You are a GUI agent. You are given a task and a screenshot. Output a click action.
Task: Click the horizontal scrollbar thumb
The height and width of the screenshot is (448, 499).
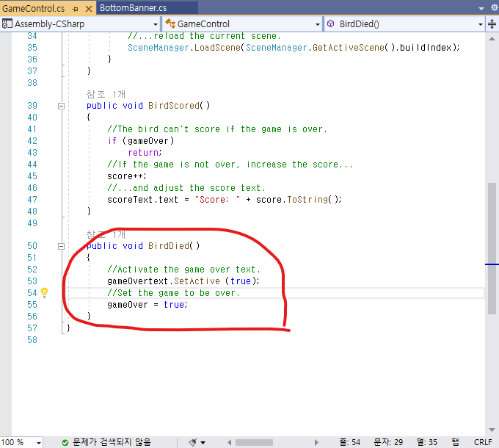pyautogui.click(x=254, y=443)
